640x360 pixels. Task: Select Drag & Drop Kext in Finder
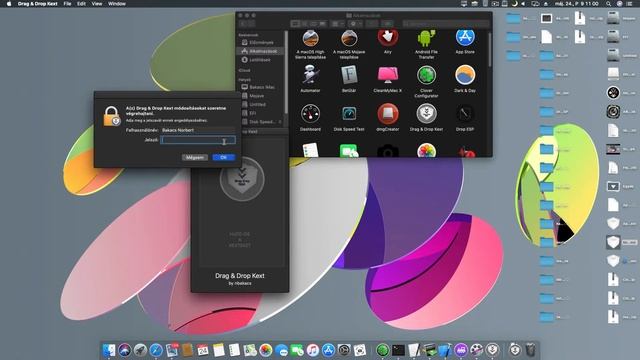click(x=426, y=114)
